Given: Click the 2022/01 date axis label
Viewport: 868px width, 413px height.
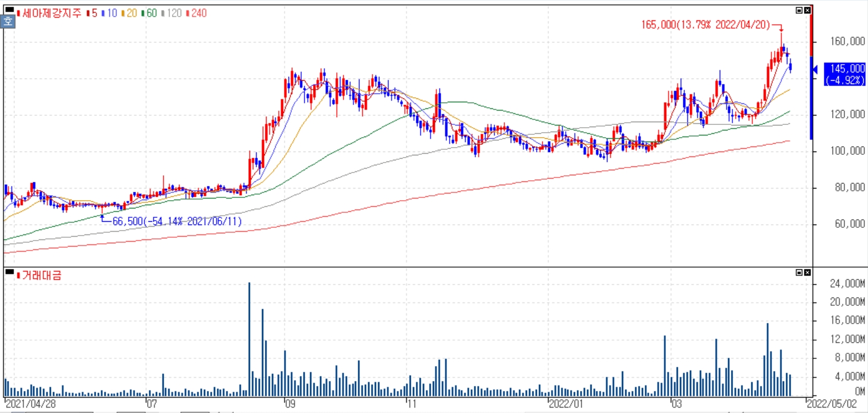Looking at the screenshot, I should 566,404.
